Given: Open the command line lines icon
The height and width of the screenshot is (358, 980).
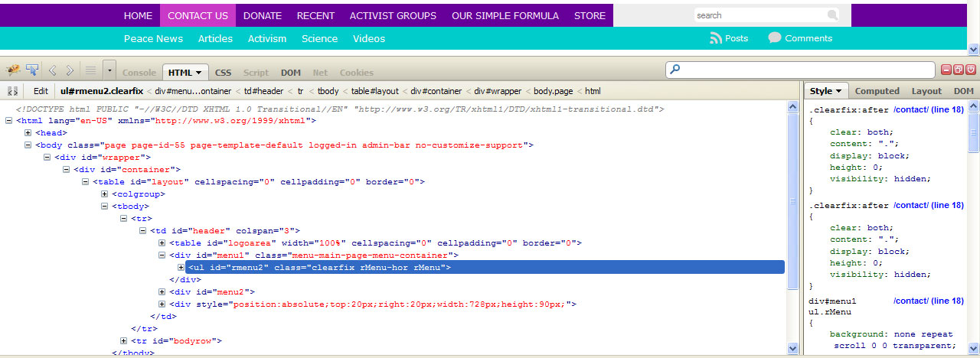Looking at the screenshot, I should click(90, 70).
